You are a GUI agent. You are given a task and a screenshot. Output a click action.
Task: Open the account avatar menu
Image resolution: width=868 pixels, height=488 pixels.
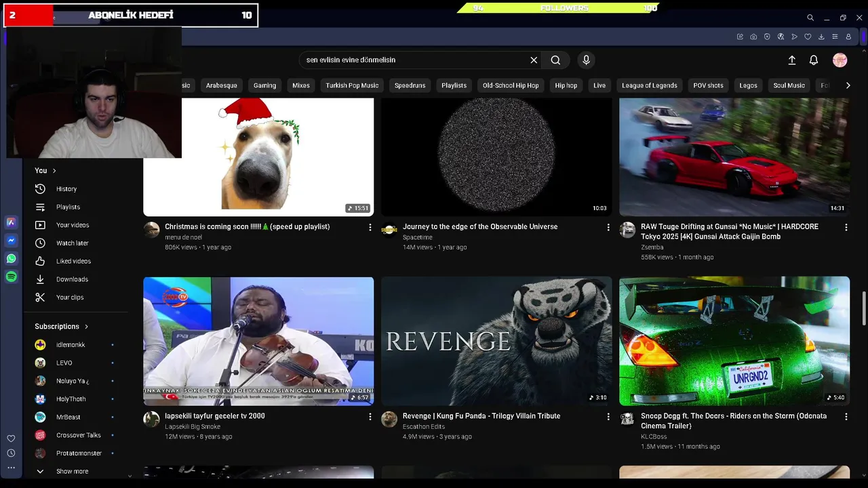840,60
